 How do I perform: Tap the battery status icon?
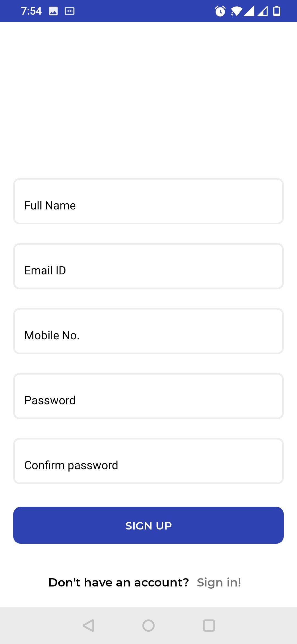click(277, 11)
